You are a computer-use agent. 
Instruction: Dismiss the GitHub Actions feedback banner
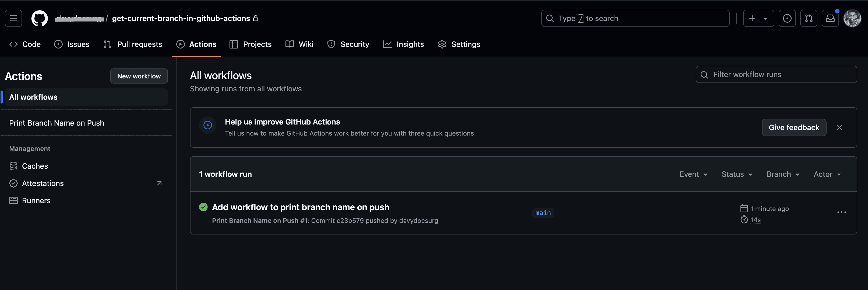tap(839, 127)
